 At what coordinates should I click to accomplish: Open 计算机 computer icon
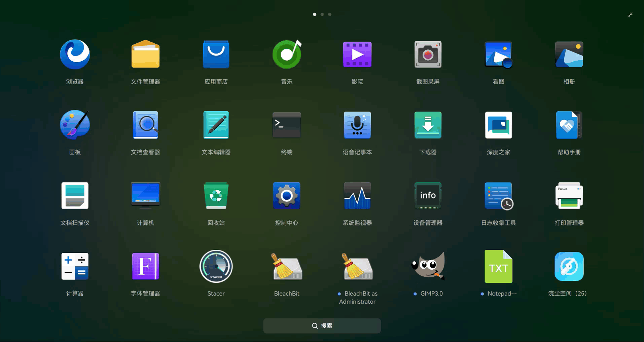[145, 196]
